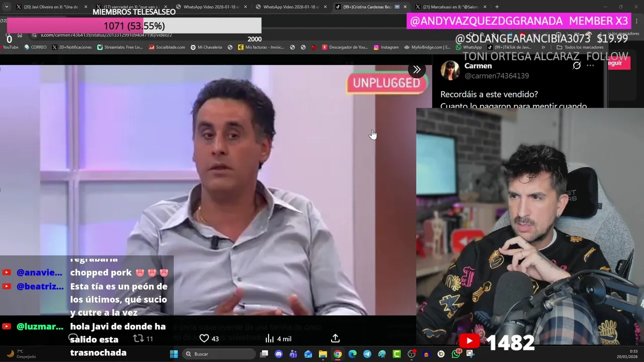Switch to first WhatsApp Video tab
This screenshot has width=644, height=362.
[x=211, y=7]
